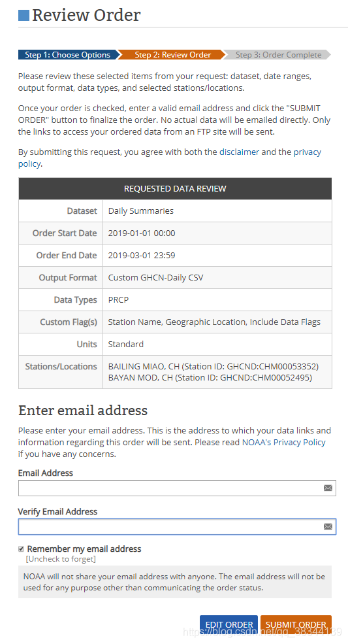The height and width of the screenshot is (644, 348).
Task: Click the SUBMIT ORDER button
Action: 296,624
